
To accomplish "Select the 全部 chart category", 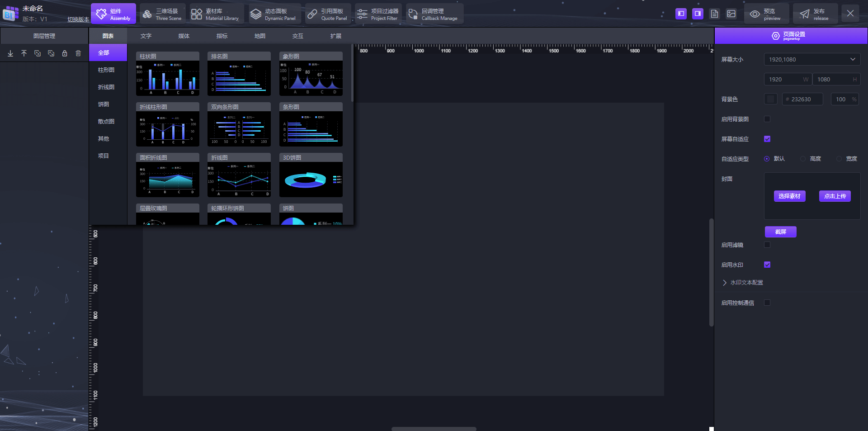I will pos(108,52).
